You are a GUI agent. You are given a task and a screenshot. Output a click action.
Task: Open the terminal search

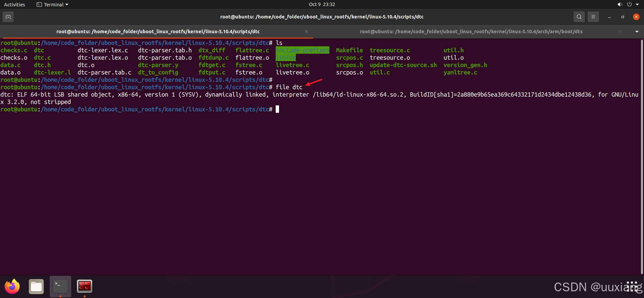pos(579,17)
